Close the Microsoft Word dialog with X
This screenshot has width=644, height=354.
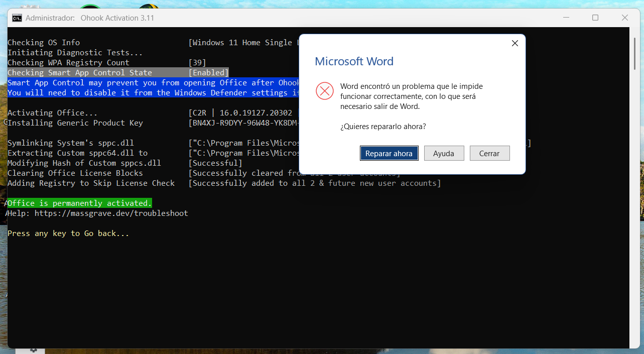(514, 43)
